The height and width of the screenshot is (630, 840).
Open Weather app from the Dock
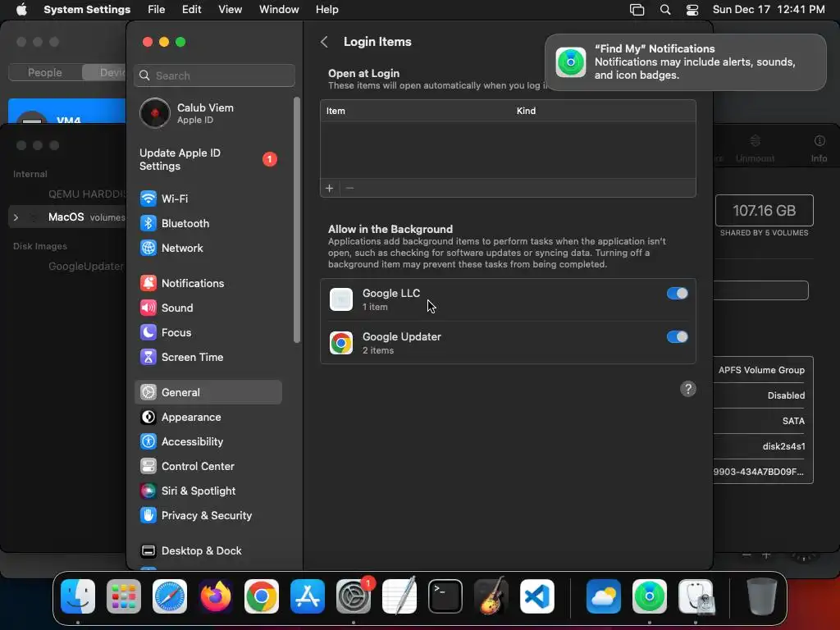coord(604,596)
